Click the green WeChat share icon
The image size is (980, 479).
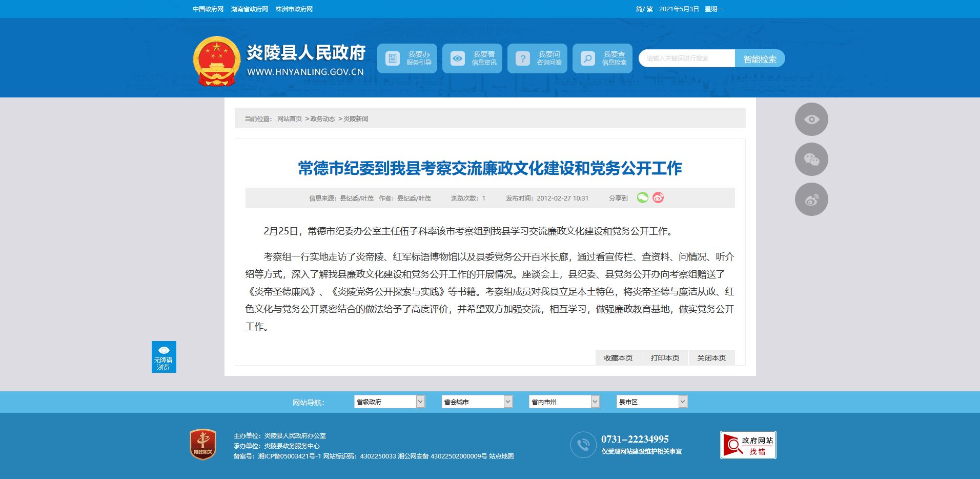(642, 197)
